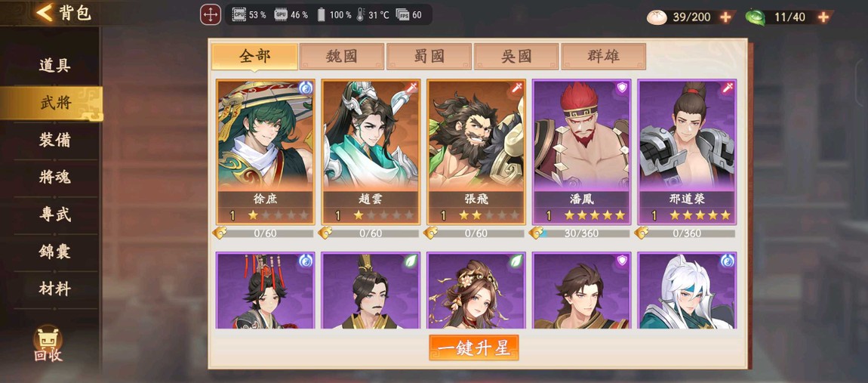Select 將魂 in the sidebar
This screenshot has height=383, width=868.
pos(55,177)
